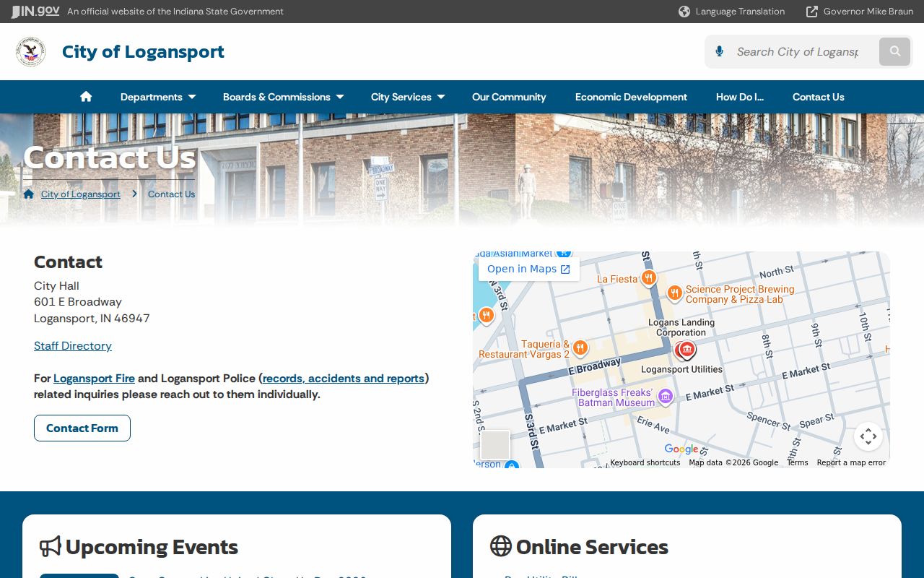
Task: Click the Google logo on the map
Action: 681,449
